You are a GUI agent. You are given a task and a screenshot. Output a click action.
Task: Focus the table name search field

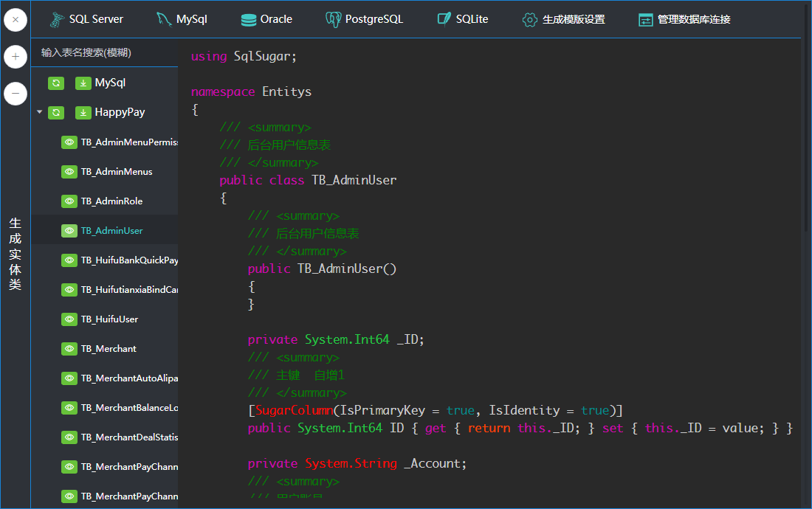[x=103, y=53]
